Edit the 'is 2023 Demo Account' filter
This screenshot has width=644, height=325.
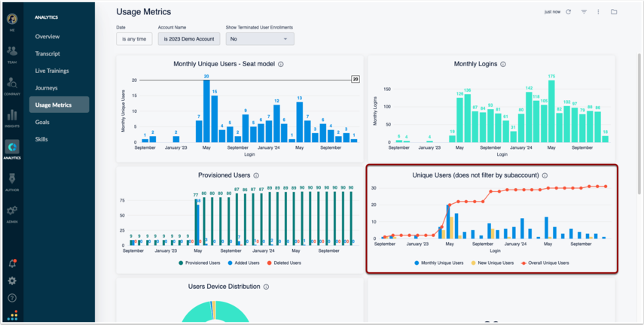pyautogui.click(x=189, y=39)
